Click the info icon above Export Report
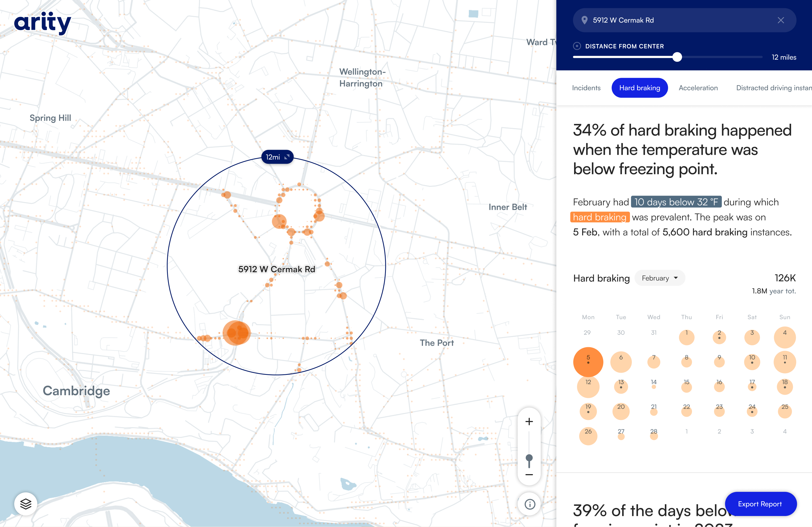 [x=529, y=504]
